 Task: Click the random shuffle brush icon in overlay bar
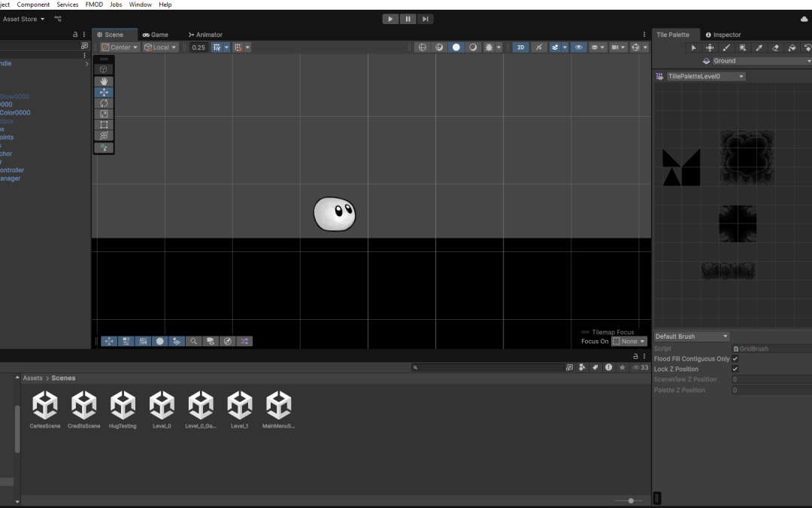coord(244,341)
